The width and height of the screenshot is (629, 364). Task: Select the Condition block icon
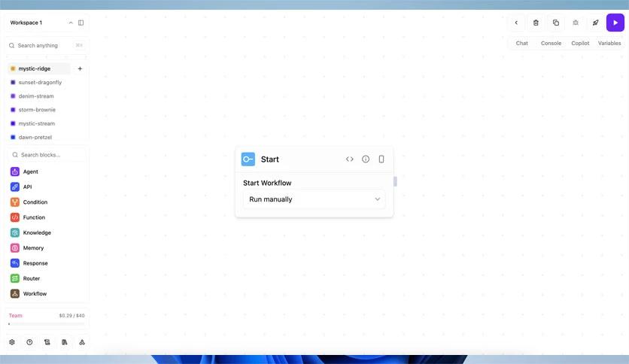click(15, 202)
